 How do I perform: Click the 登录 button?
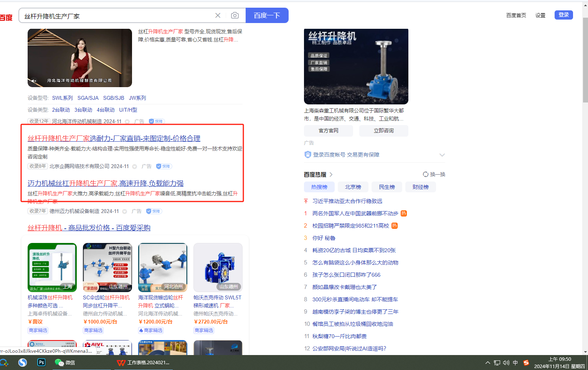564,15
